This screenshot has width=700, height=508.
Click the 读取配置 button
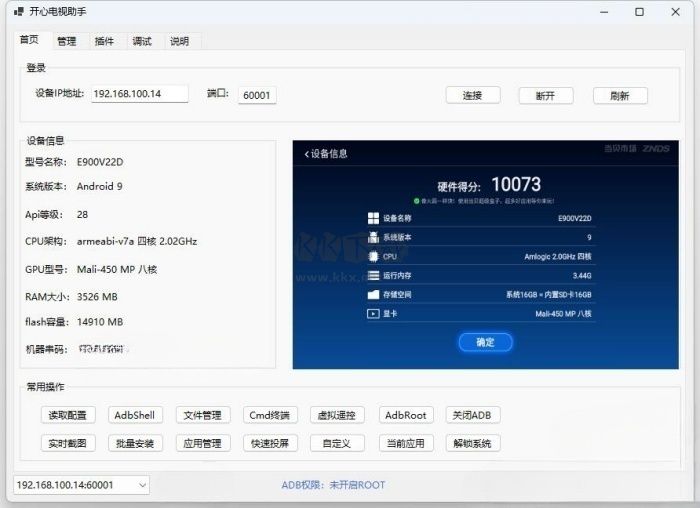pos(68,415)
